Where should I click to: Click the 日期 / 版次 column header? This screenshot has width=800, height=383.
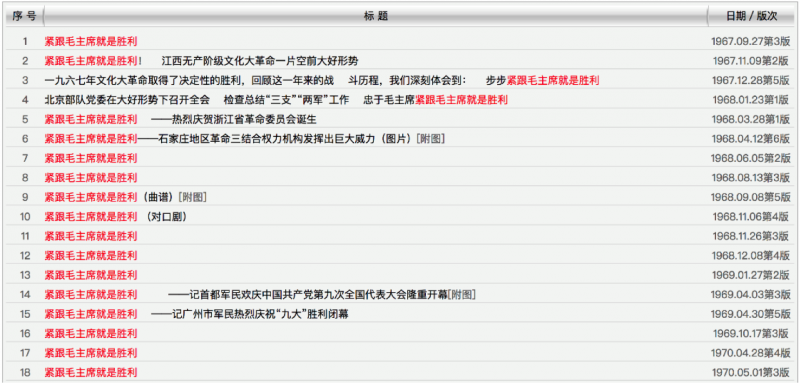752,16
